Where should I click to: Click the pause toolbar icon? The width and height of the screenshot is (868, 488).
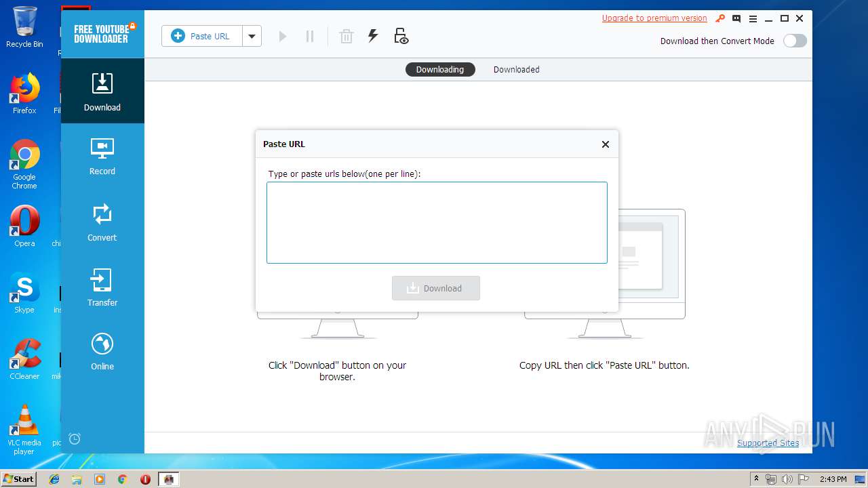coord(310,36)
